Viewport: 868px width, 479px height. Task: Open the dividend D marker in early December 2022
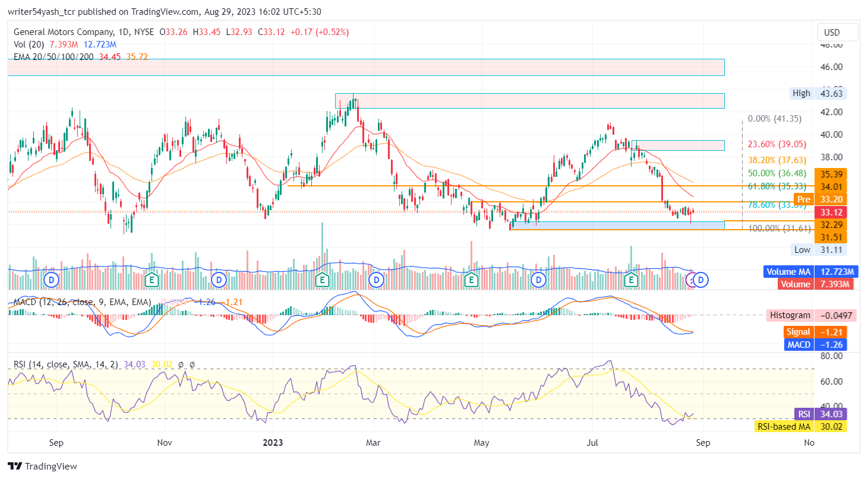(219, 279)
